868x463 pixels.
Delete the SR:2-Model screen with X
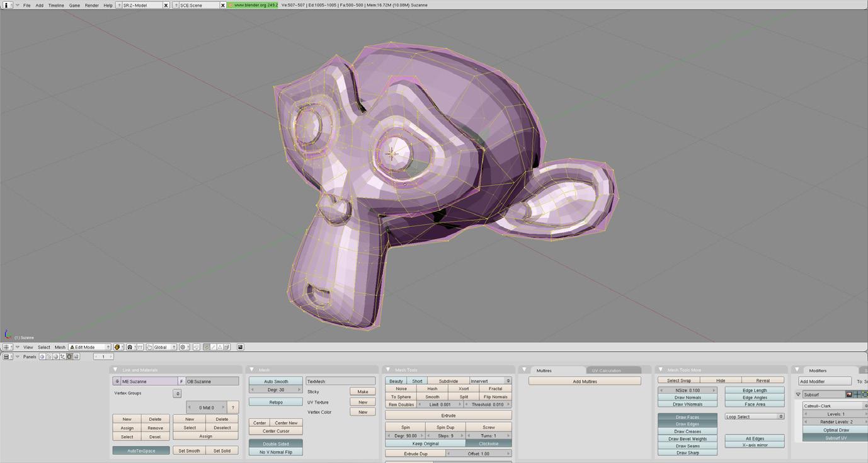166,5
